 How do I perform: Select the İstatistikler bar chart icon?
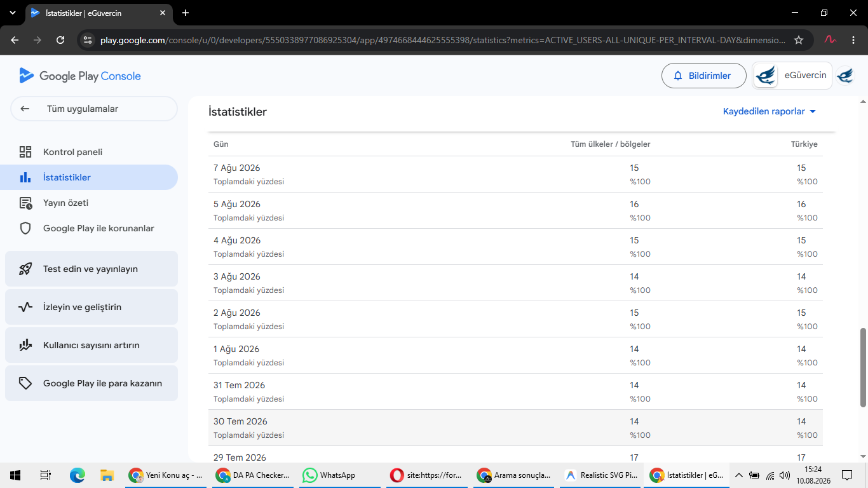(25, 177)
